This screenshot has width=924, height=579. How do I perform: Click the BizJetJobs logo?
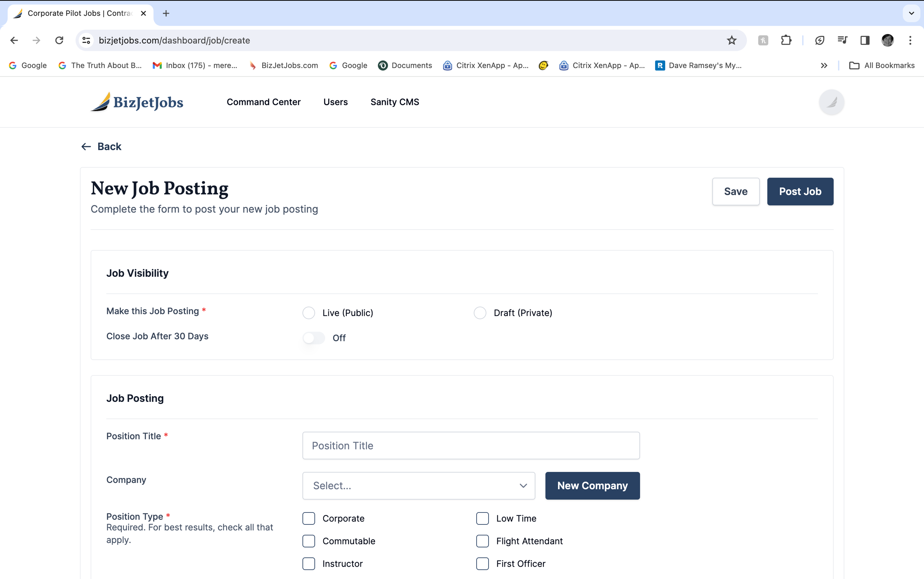[x=137, y=102]
